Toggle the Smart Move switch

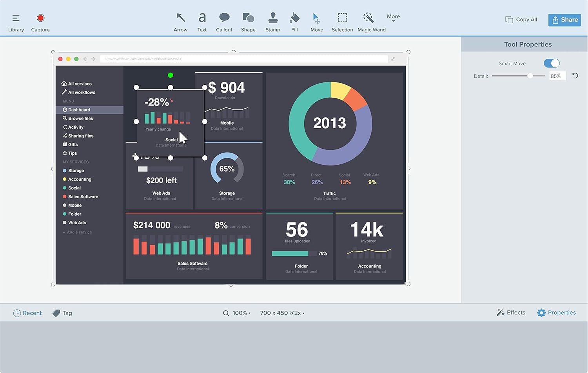click(552, 63)
